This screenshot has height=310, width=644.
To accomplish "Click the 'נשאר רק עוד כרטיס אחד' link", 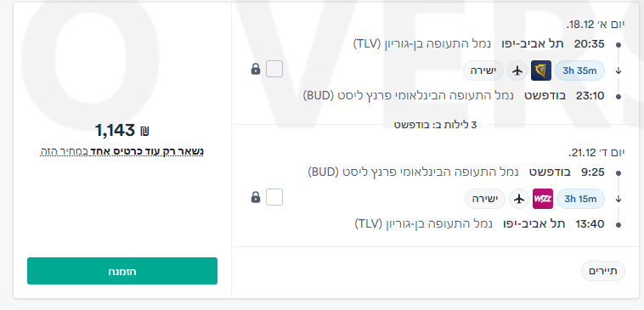I will click(147, 152).
